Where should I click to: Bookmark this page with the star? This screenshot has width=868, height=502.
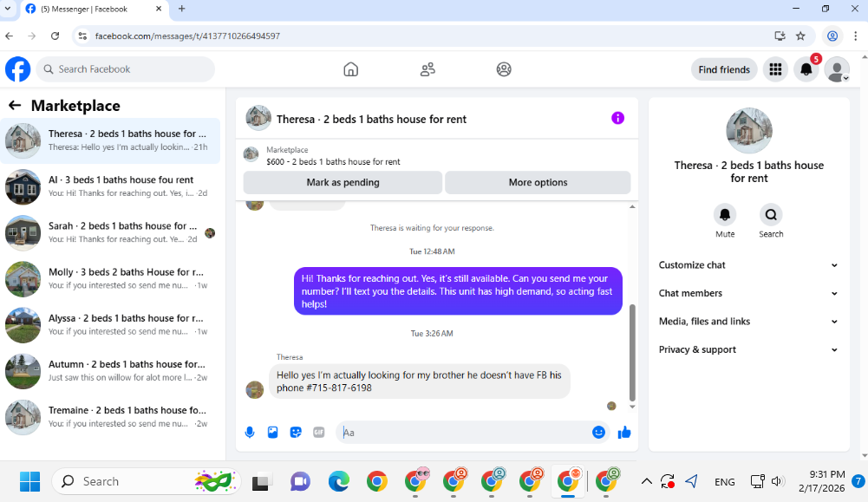coord(800,36)
